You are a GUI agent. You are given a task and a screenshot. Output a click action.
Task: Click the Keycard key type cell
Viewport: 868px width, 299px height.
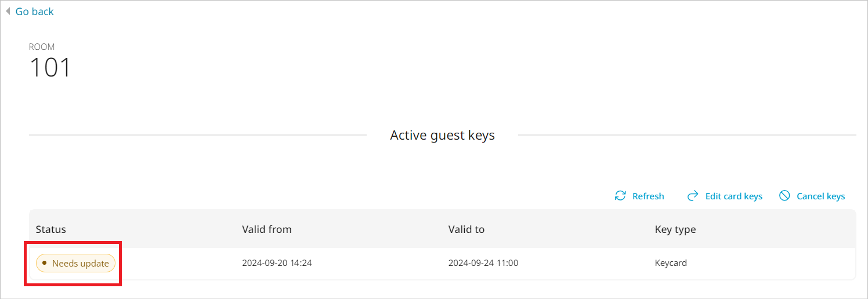tap(671, 263)
